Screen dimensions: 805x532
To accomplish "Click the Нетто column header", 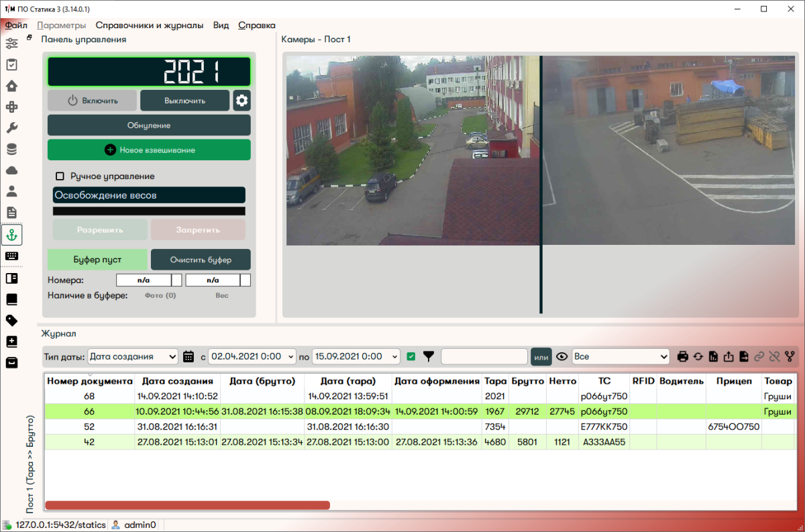I will (x=562, y=381).
